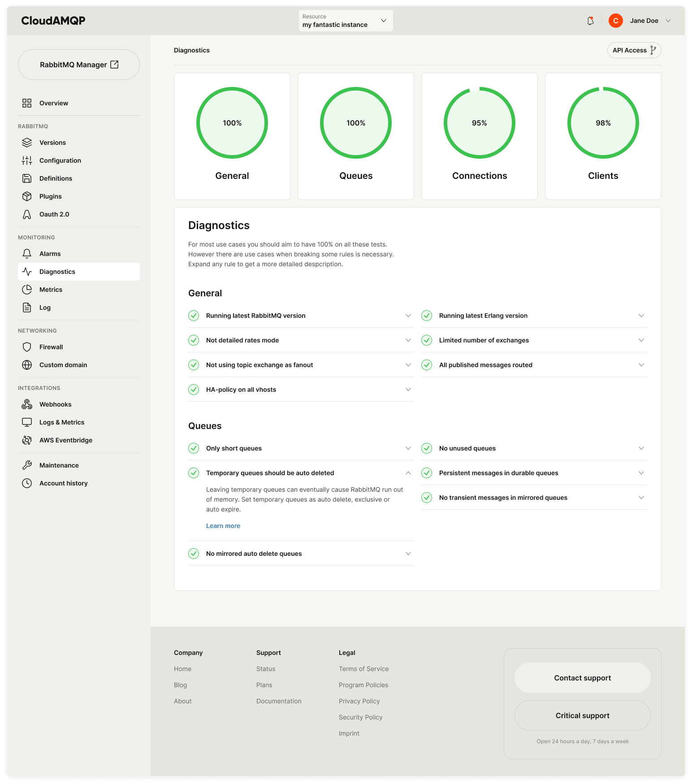Open the RabbitMQ Manager button
The height and width of the screenshot is (784, 692).
(x=79, y=65)
